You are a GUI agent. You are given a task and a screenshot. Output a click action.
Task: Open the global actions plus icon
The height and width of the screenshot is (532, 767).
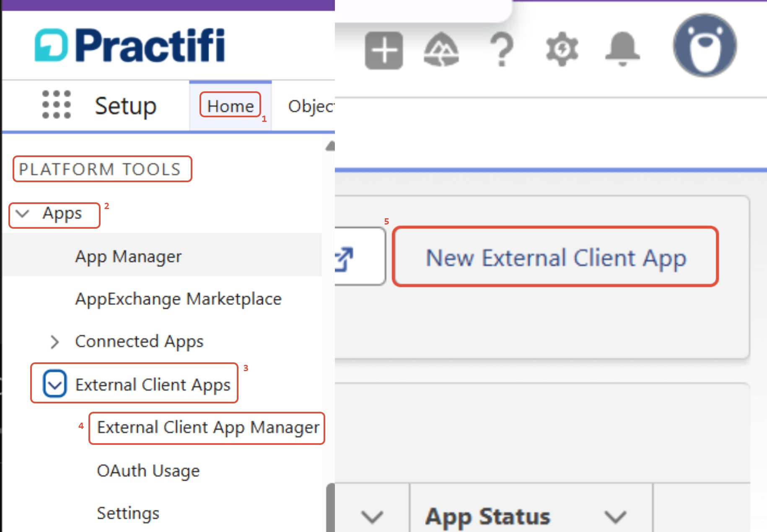(x=384, y=50)
